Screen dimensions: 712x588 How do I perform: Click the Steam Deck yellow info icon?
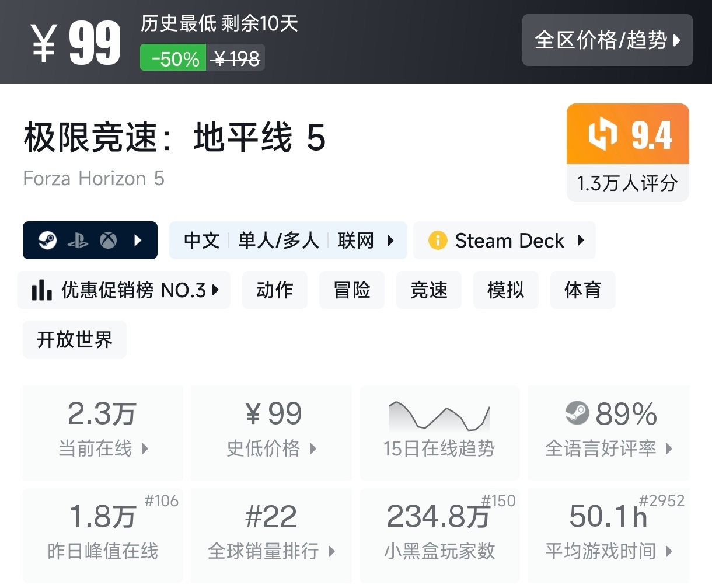[437, 241]
